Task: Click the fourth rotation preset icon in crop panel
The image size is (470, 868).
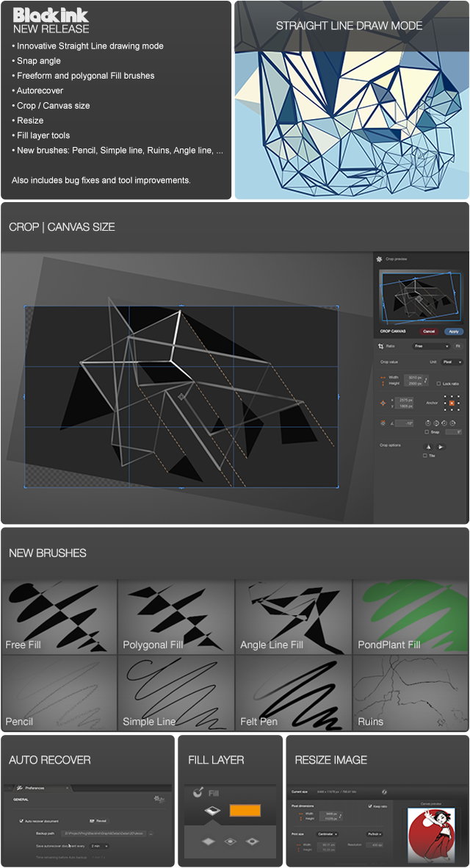Action: pyautogui.click(x=452, y=423)
